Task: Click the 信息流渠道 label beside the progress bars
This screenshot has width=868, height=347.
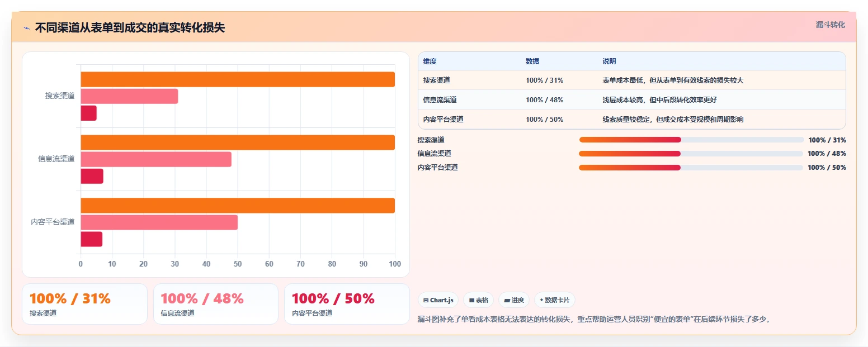Action: pos(434,154)
